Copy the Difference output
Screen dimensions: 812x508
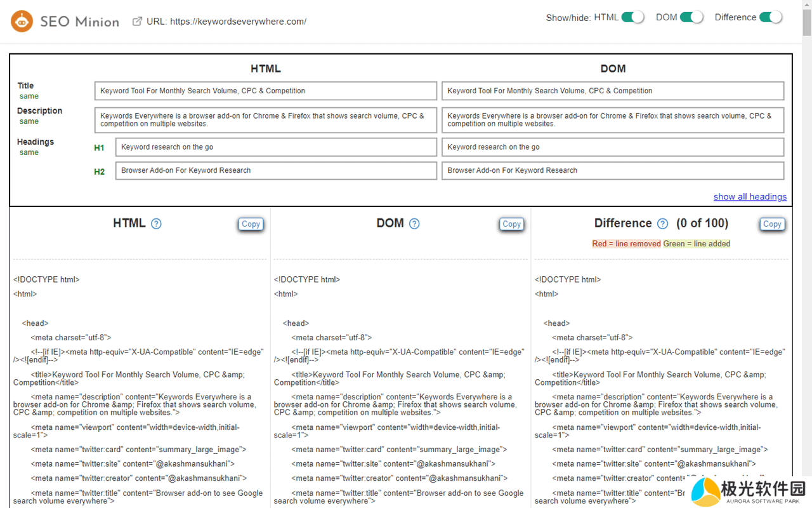[772, 224]
